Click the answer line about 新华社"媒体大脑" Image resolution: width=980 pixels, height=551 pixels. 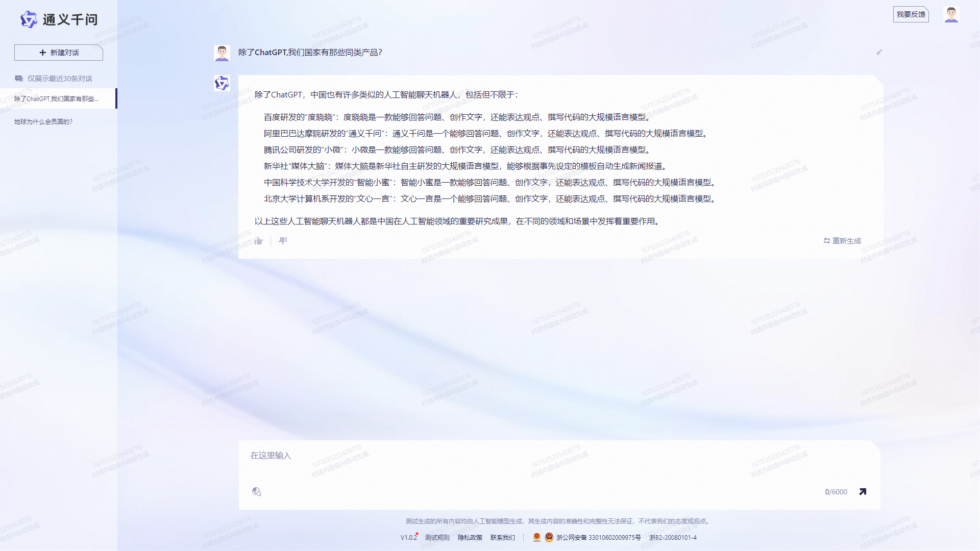[466, 166]
